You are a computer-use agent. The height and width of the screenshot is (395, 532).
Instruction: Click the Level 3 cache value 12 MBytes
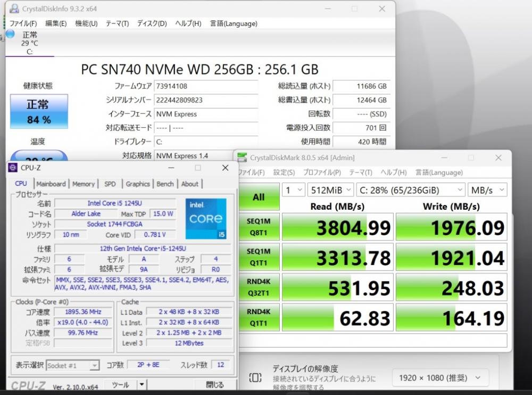point(189,343)
